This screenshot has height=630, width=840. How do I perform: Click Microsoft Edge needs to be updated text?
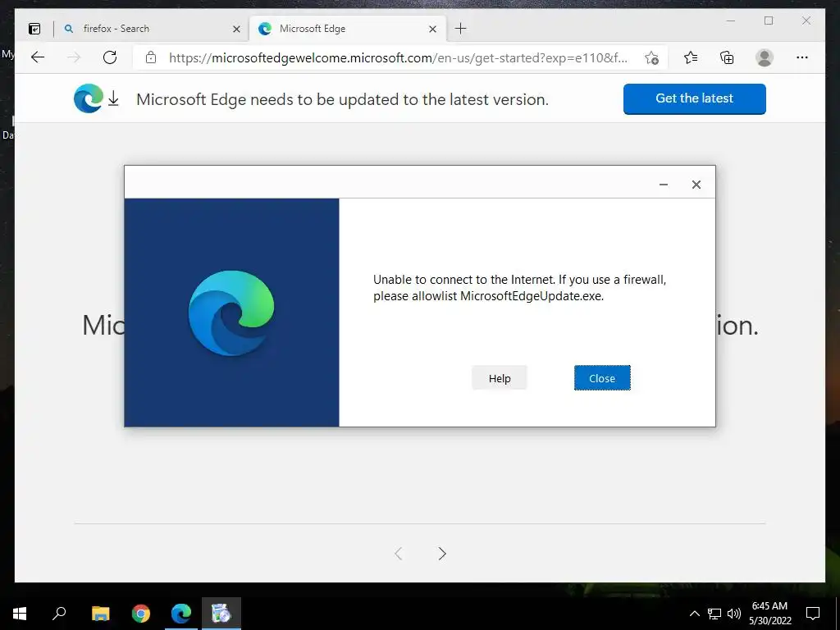tap(342, 99)
